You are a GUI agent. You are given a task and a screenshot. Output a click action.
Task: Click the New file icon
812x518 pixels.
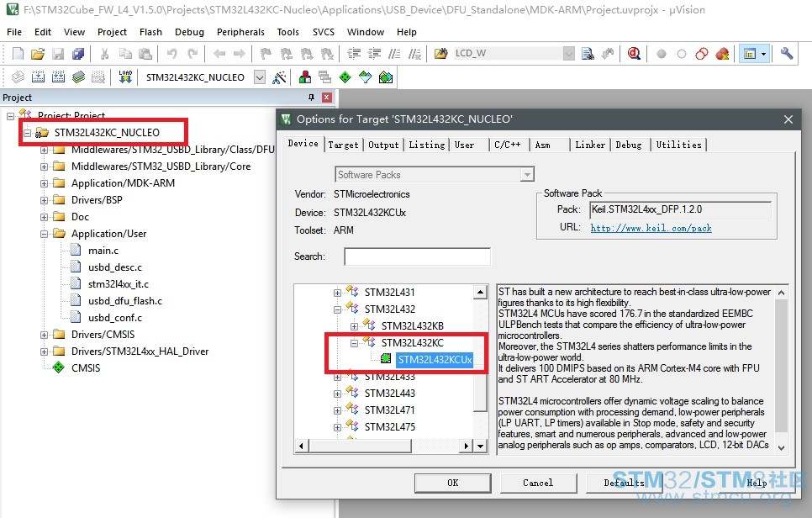click(18, 53)
